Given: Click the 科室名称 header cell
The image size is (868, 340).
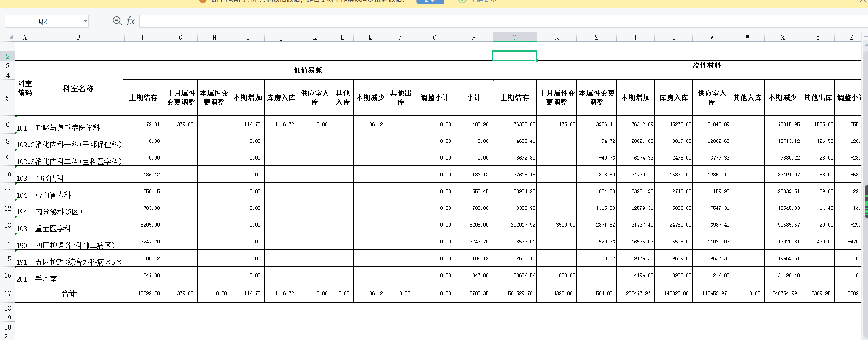Looking at the screenshot, I should coord(78,88).
